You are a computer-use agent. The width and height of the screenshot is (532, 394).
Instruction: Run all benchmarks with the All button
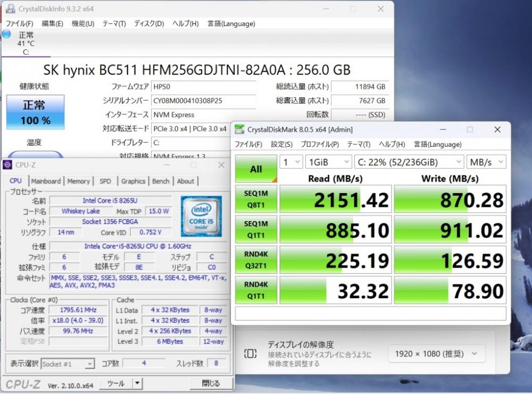256,169
